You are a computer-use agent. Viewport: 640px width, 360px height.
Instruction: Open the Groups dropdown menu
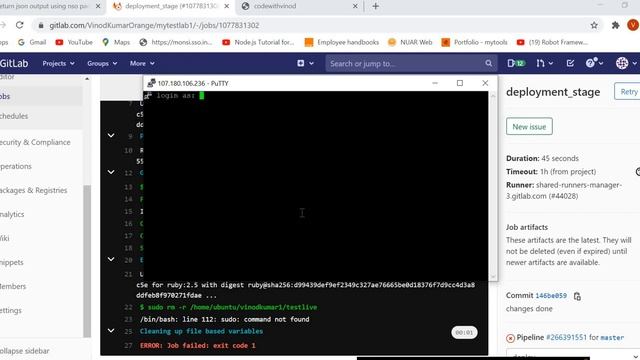(x=102, y=63)
